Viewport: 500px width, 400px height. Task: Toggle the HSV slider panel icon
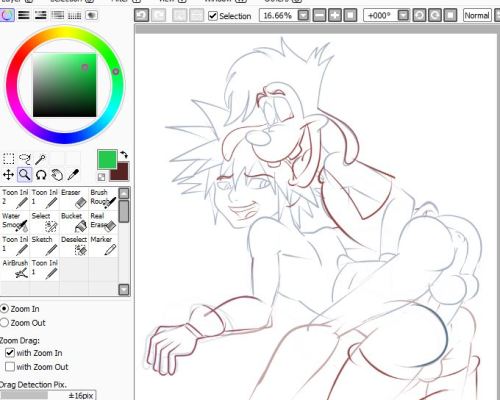coord(41,15)
